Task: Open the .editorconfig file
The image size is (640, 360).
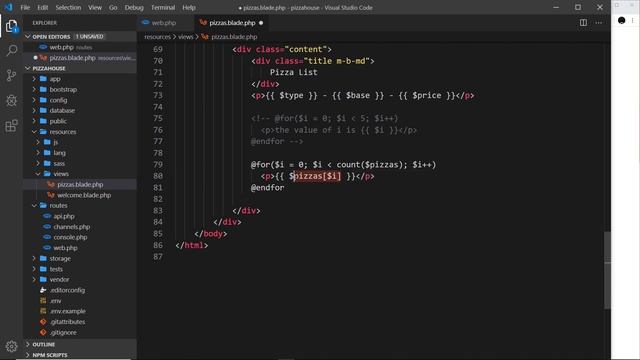Action: [x=80, y=290]
